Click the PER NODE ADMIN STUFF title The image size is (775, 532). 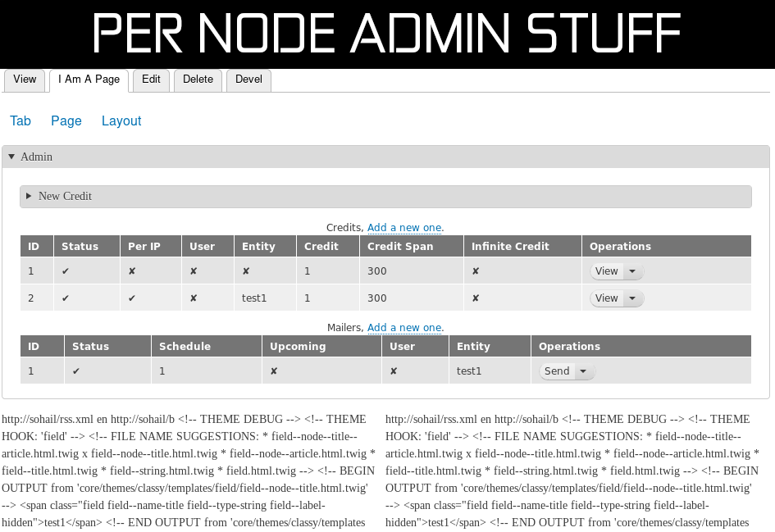pyautogui.click(x=387, y=33)
